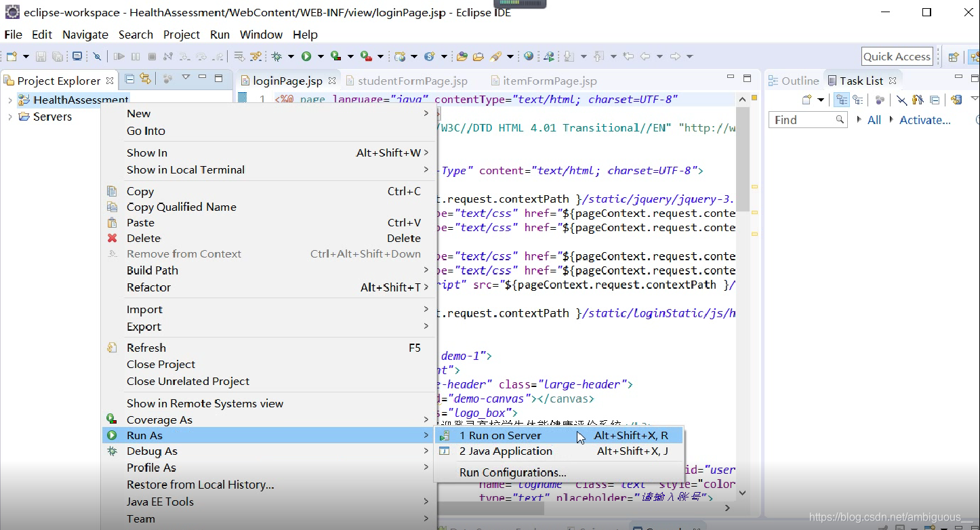Click the New Task icon in Task List
Image resolution: width=980 pixels, height=530 pixels.
[807, 100]
